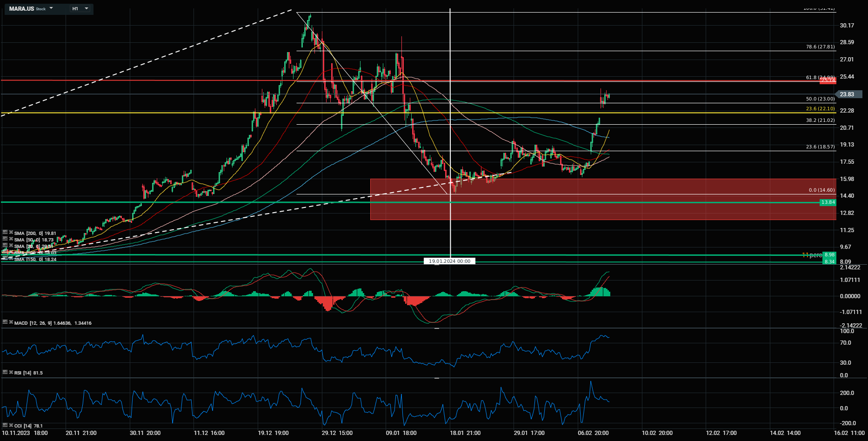The height and width of the screenshot is (441, 868).
Task: Click the 13.84 green price level tag
Action: (828, 202)
